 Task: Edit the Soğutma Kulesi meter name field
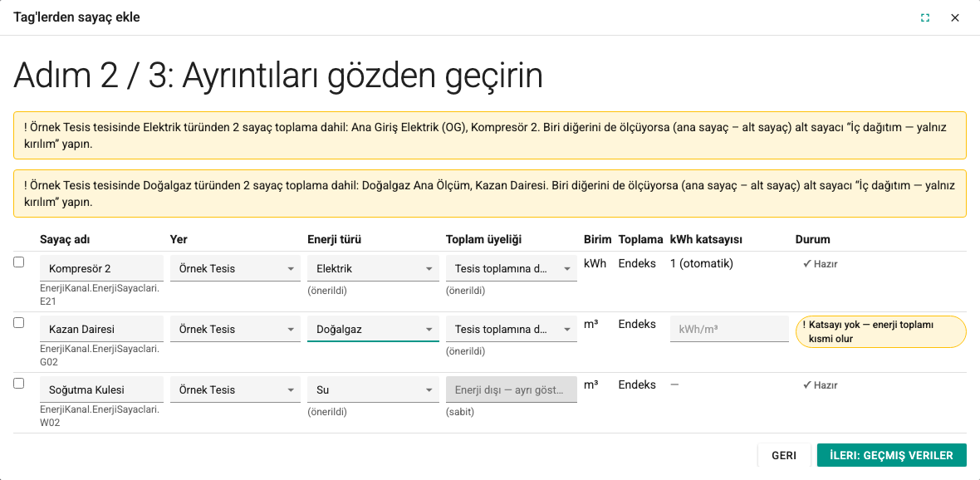pos(102,389)
